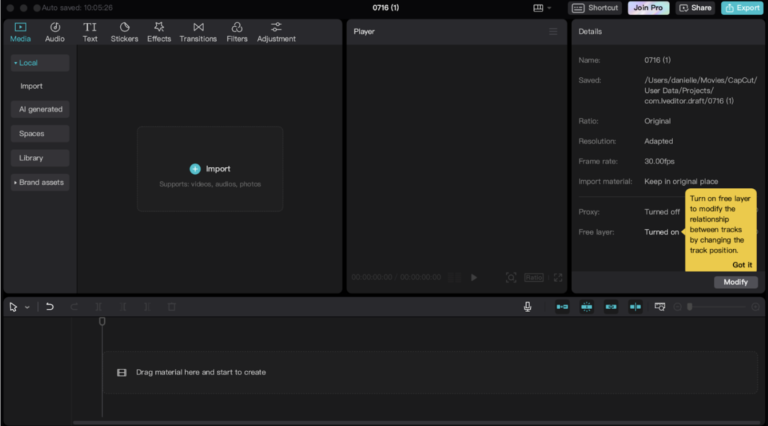Click 'Drag material here and start to create'
The height and width of the screenshot is (426, 768).
(x=201, y=372)
